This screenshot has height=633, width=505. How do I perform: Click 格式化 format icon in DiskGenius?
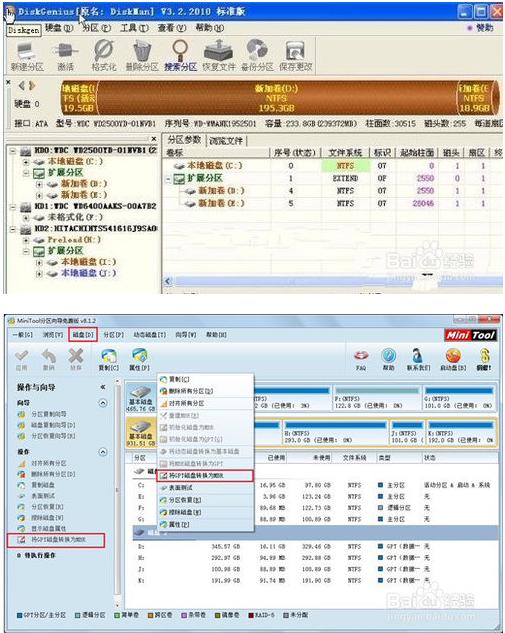pos(104,51)
